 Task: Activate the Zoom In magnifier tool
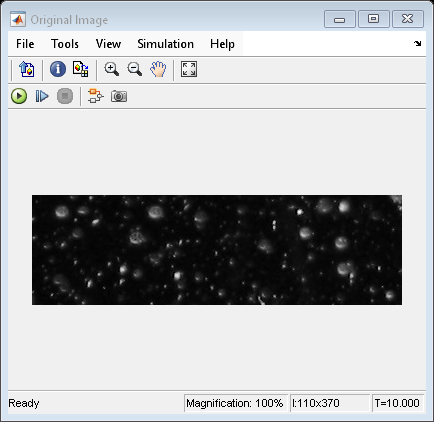tap(111, 69)
